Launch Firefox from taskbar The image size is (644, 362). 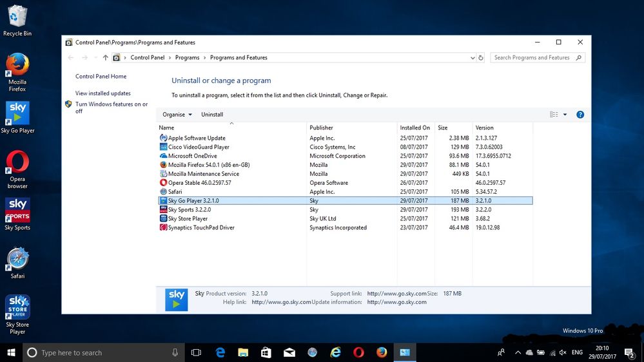(x=382, y=352)
